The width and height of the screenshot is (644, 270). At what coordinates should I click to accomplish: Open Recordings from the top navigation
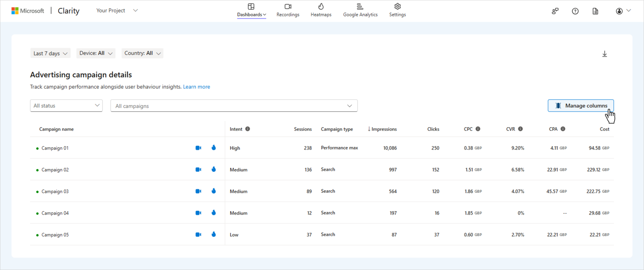point(288,10)
